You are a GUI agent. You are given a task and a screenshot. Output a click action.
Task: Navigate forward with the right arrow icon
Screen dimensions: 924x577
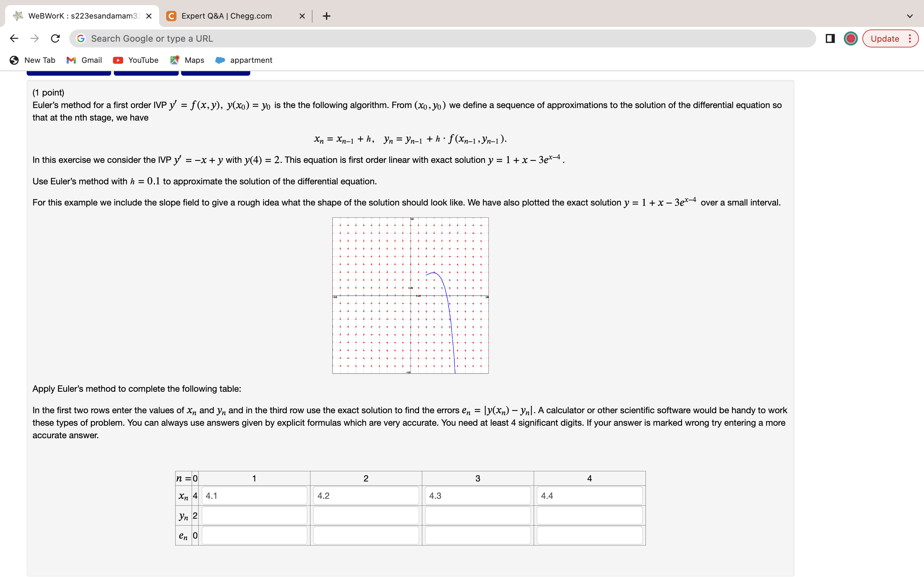(x=34, y=38)
